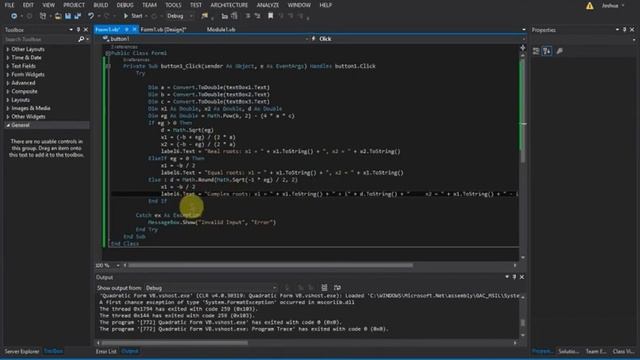Click the yellow notification warning icon
Screen dimensions: 640x360
590,6
